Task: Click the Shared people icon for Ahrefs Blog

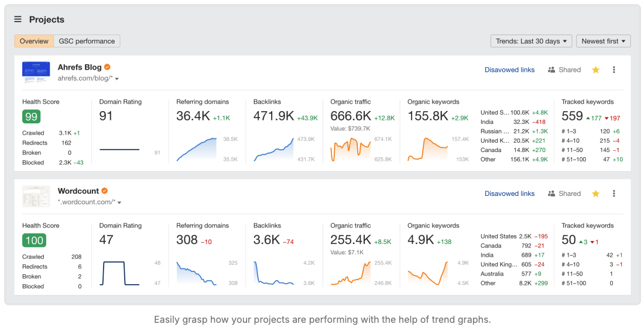Action: coord(551,70)
